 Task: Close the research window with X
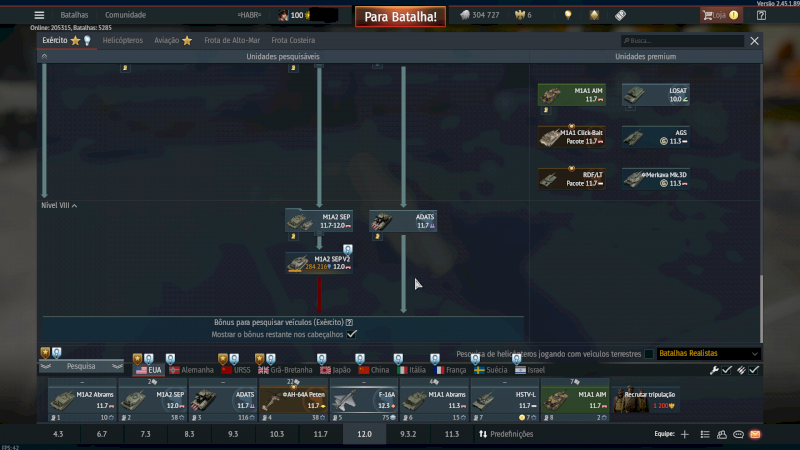755,41
